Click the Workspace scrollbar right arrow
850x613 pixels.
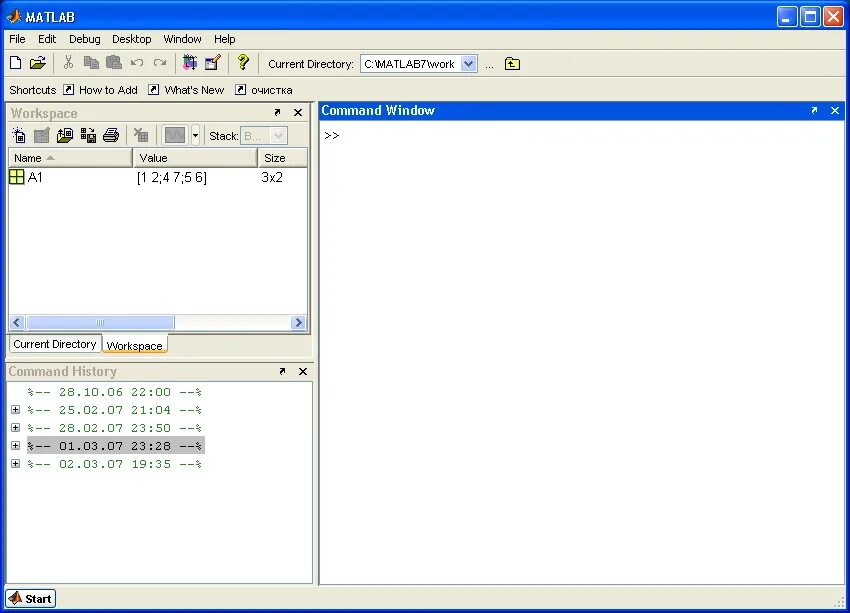click(298, 322)
